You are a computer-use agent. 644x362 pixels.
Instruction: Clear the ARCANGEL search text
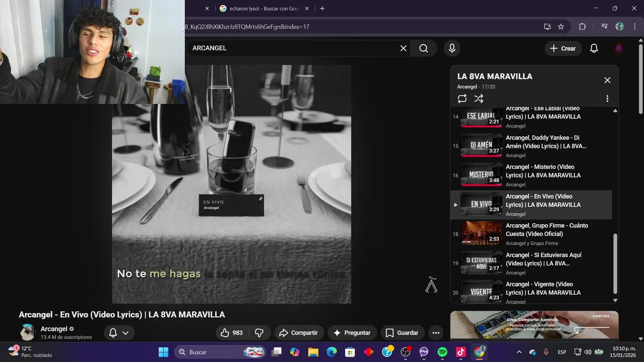403,48
